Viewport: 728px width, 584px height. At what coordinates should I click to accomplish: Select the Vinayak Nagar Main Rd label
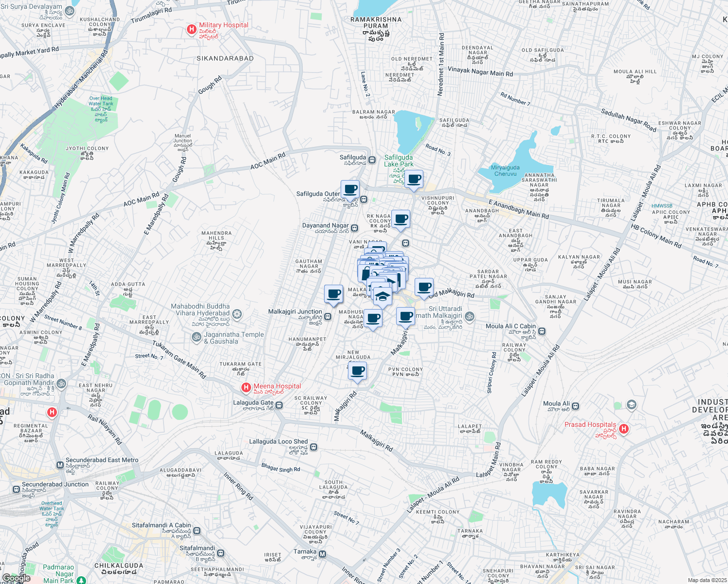[x=480, y=72]
